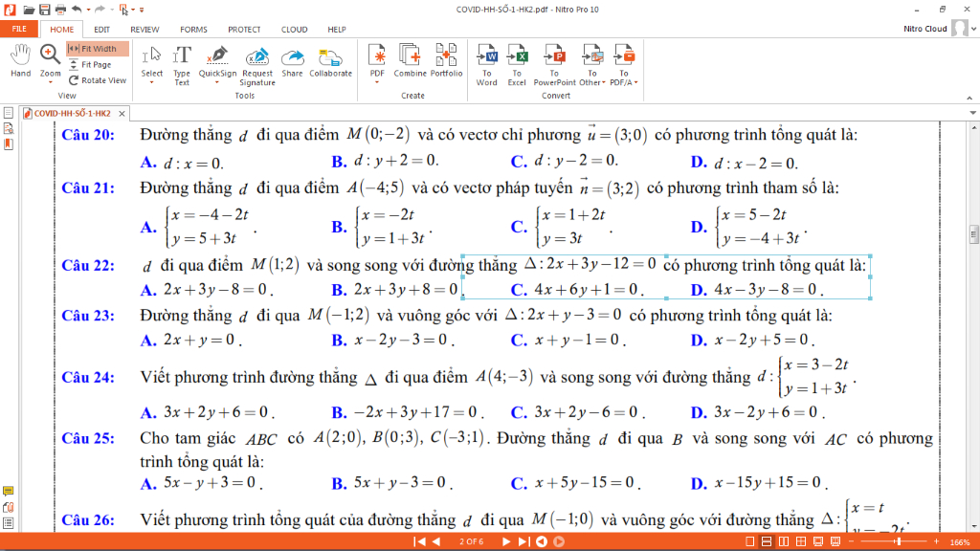Image resolution: width=980 pixels, height=551 pixels.
Task: Open the FILE menu
Action: (19, 29)
